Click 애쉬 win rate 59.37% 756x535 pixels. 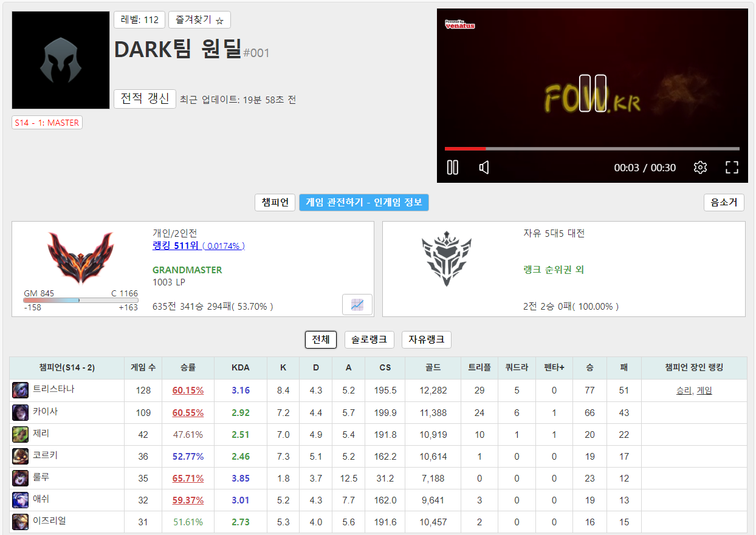[x=188, y=500]
